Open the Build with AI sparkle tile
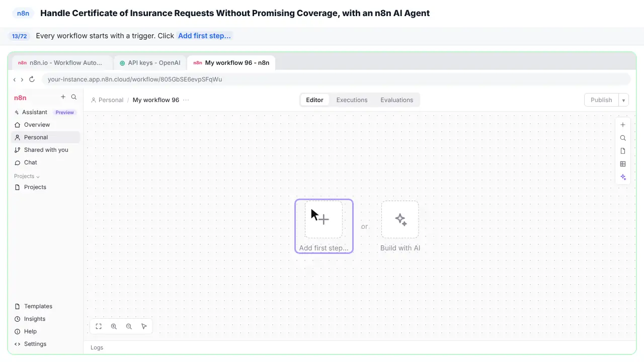The image size is (644, 362). (x=400, y=220)
